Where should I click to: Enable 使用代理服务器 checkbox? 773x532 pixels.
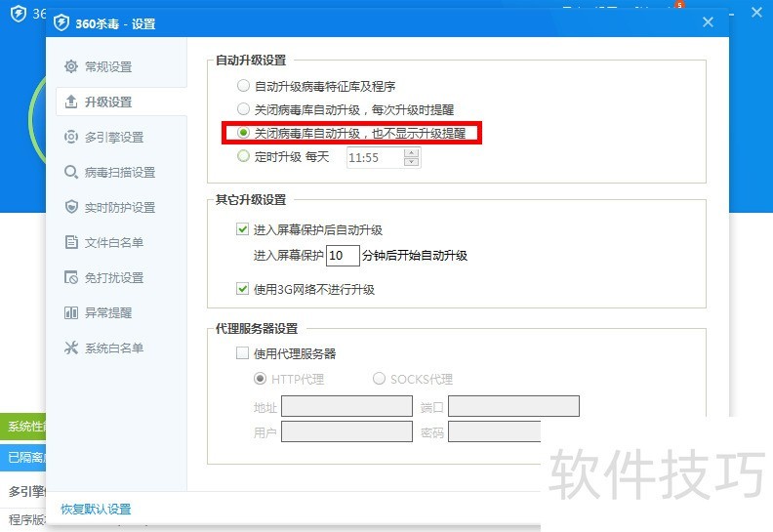[242, 353]
